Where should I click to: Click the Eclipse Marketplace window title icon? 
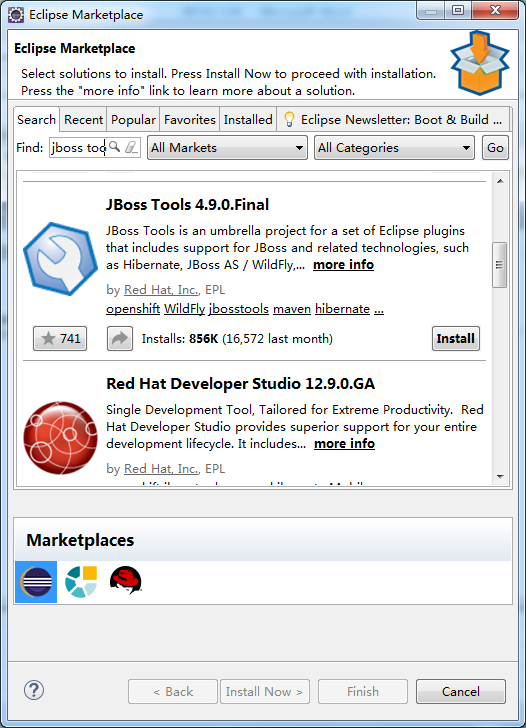(16, 15)
